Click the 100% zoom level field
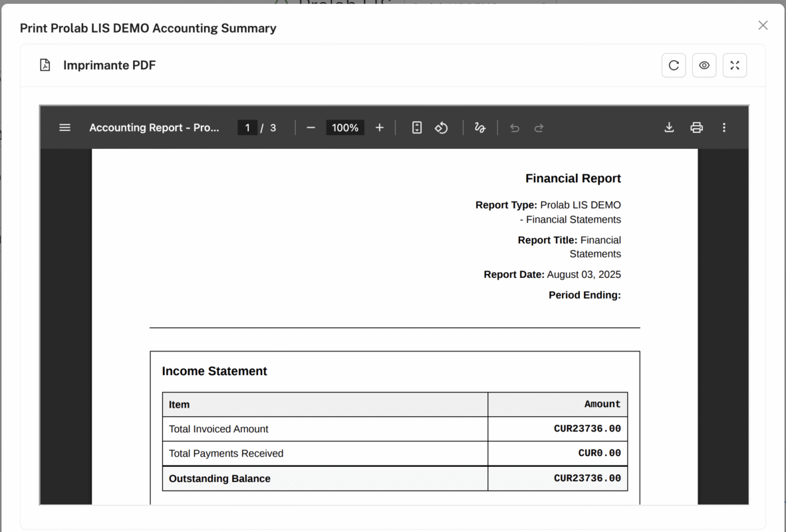This screenshot has width=786, height=532. [x=345, y=128]
